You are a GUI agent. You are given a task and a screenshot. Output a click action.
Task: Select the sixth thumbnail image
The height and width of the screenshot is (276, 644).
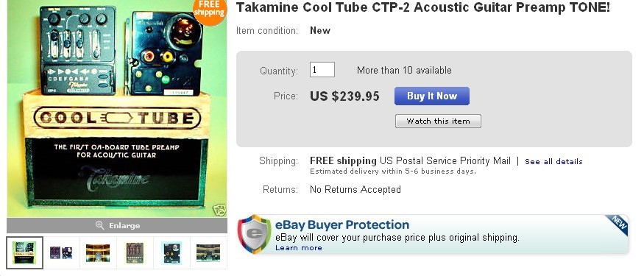(208, 252)
